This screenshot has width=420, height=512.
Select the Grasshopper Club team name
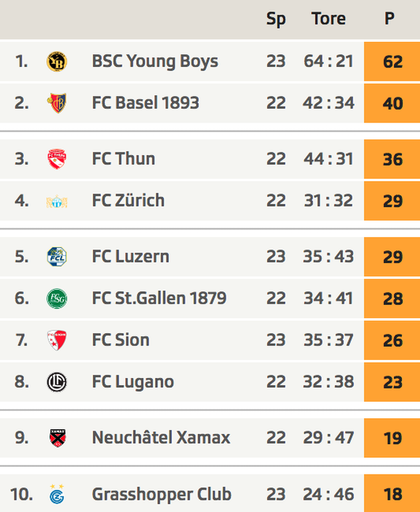pos(162,494)
